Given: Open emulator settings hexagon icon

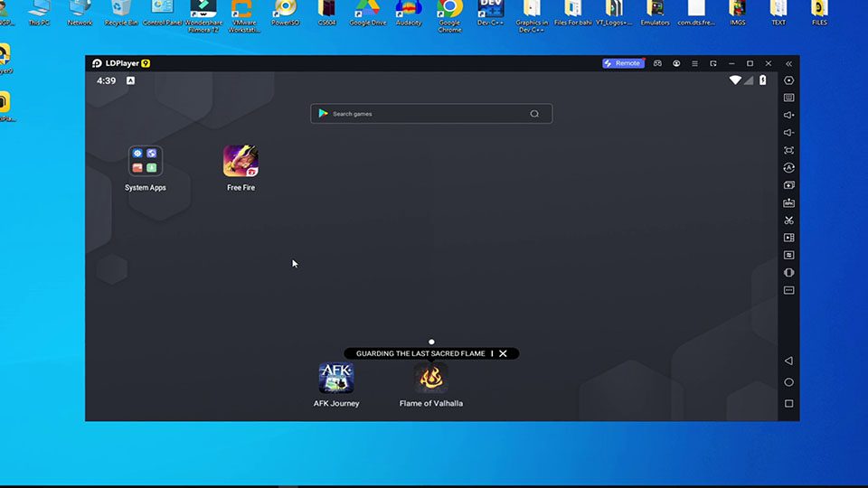Looking at the screenshot, I should coord(788,80).
